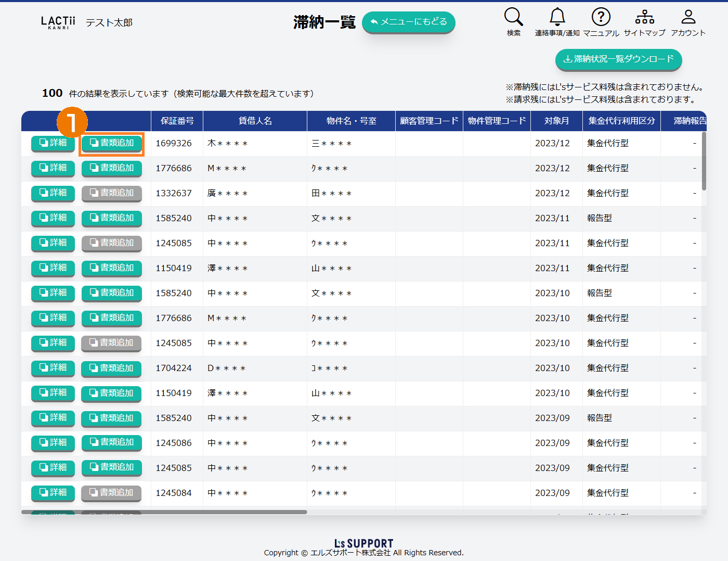The width and height of the screenshot is (728, 561).
Task: Click the 対象月 column header
Action: [x=556, y=121]
